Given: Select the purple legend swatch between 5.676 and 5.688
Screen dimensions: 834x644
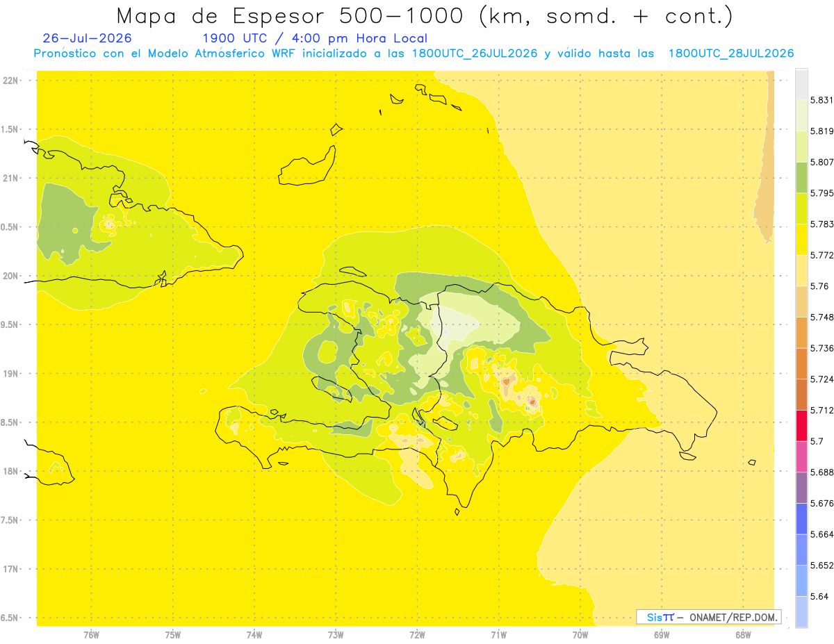Looking at the screenshot, I should (x=801, y=487).
